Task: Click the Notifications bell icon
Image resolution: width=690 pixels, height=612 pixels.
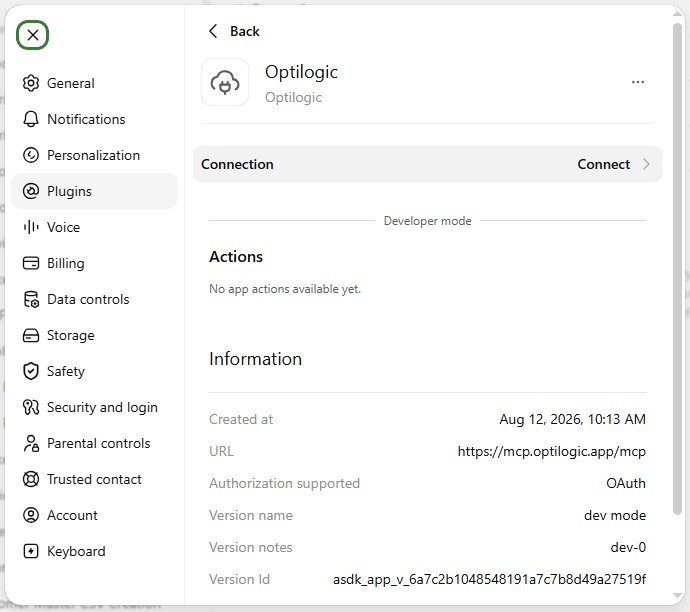Action: (31, 119)
